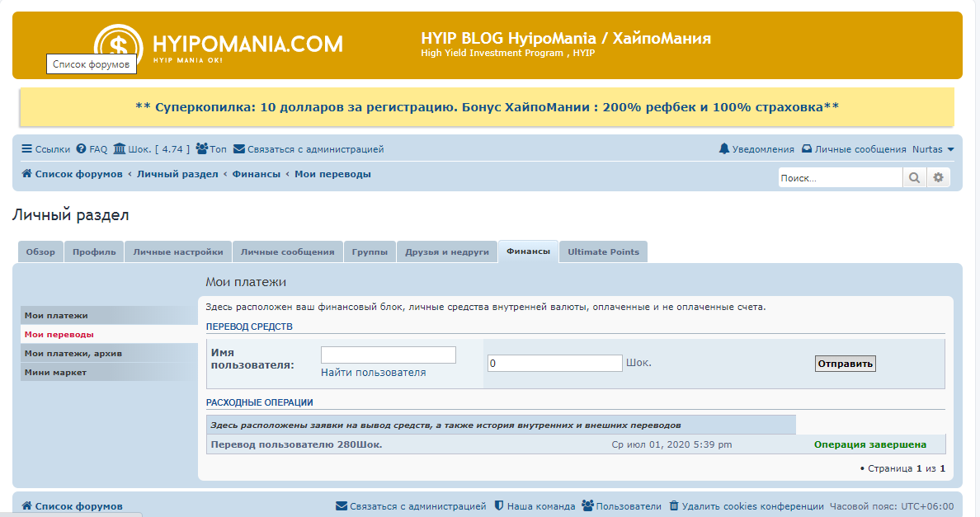Click the Уведомления bell icon
Screen dimensions: 980x517
tap(724, 149)
